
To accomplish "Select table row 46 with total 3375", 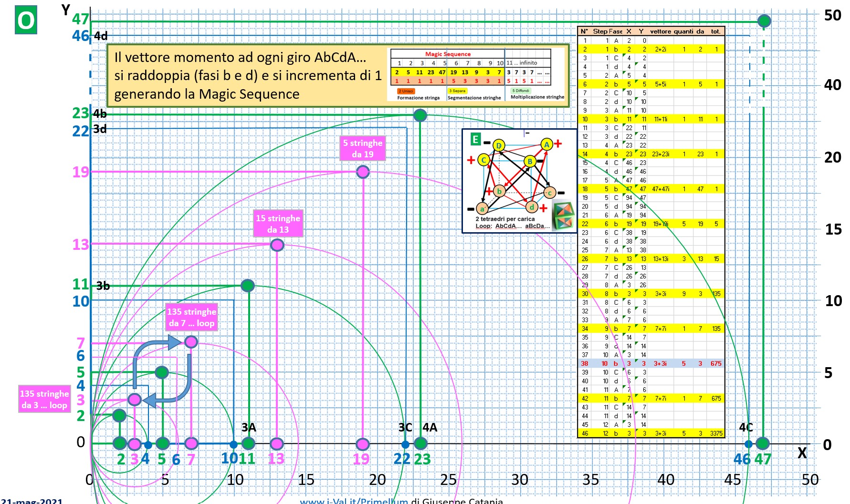I will (651, 433).
